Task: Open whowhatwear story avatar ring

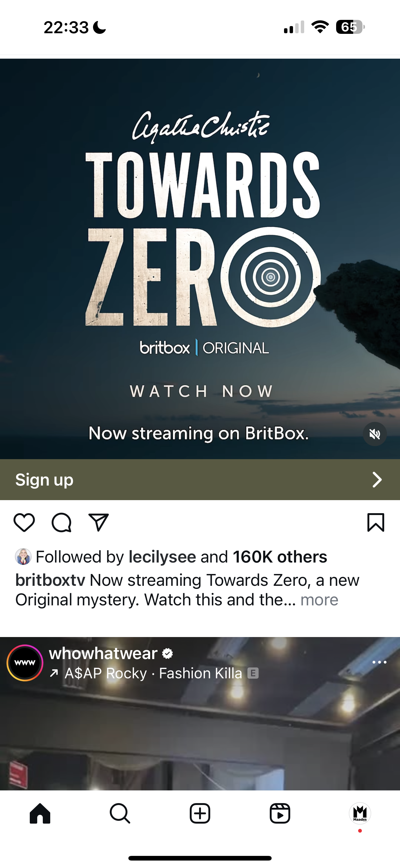Action: tap(25, 663)
